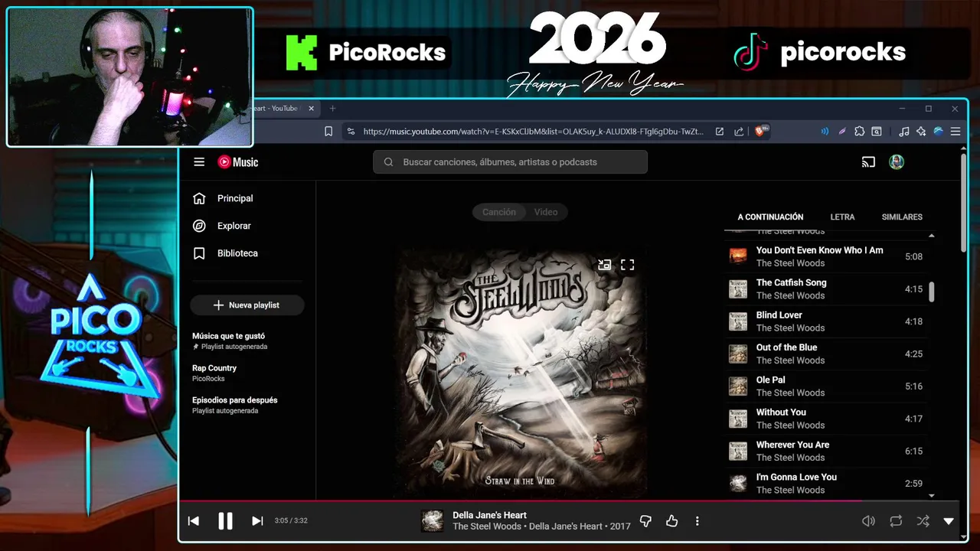Image resolution: width=980 pixels, height=551 pixels.
Task: Open the account avatar menu
Action: point(897,162)
